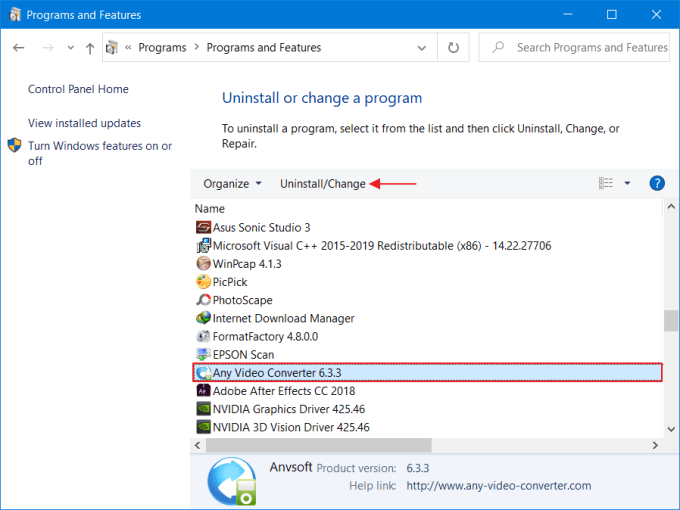Click the forward navigation arrow
Image resolution: width=680 pixels, height=510 pixels.
48,48
